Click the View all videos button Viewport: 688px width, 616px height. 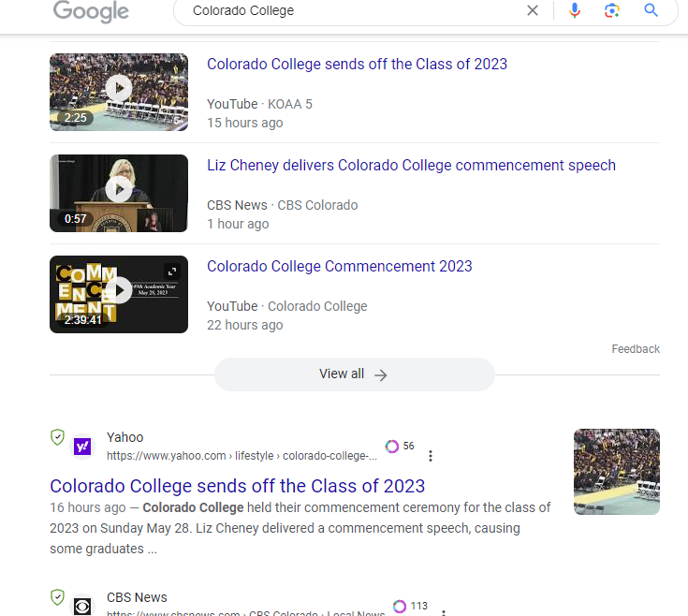click(x=355, y=374)
